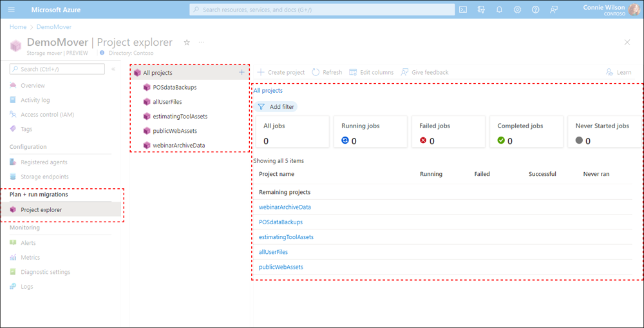
Task: Refresh the project list
Action: pos(327,72)
